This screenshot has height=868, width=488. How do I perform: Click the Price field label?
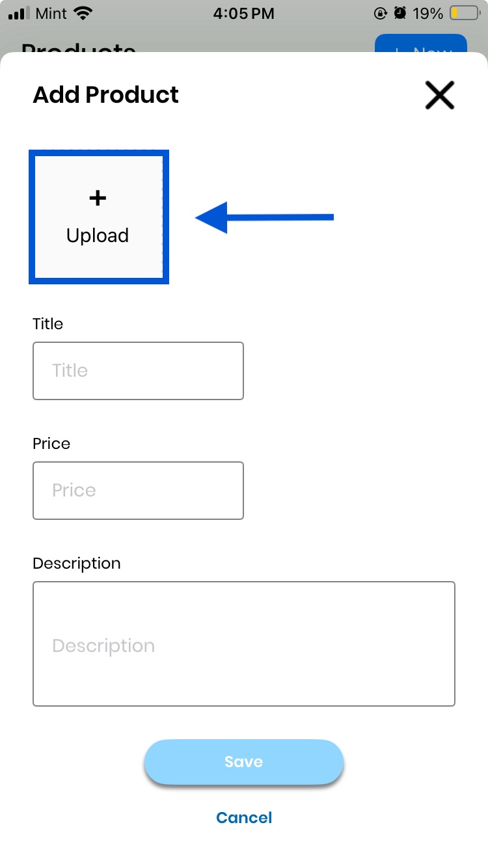[51, 444]
